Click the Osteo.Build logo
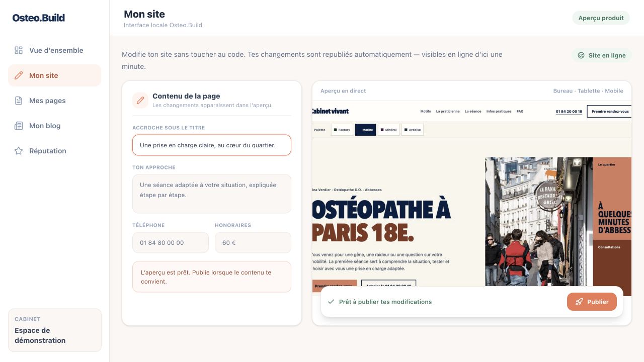The height and width of the screenshot is (362, 644). (39, 18)
